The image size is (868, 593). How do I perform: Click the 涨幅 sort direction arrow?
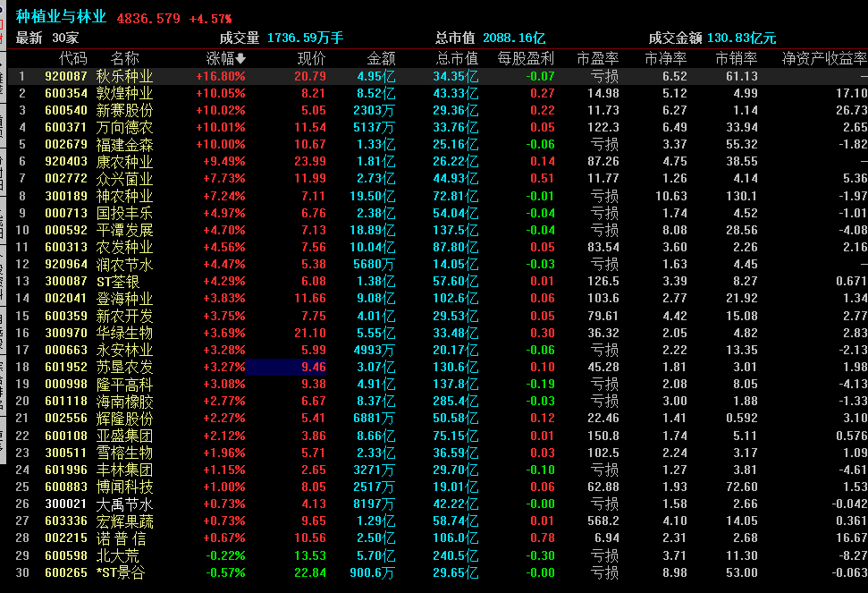pyautogui.click(x=240, y=58)
